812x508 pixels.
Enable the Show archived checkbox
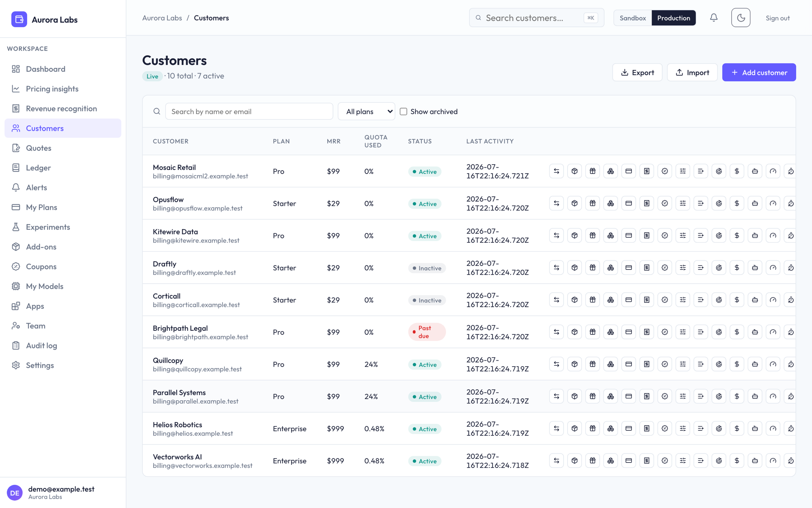click(x=404, y=111)
